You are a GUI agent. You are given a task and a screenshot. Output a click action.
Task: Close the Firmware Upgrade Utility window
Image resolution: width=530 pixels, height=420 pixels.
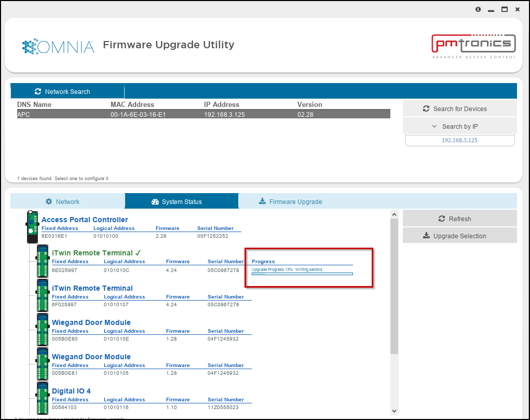[x=518, y=9]
